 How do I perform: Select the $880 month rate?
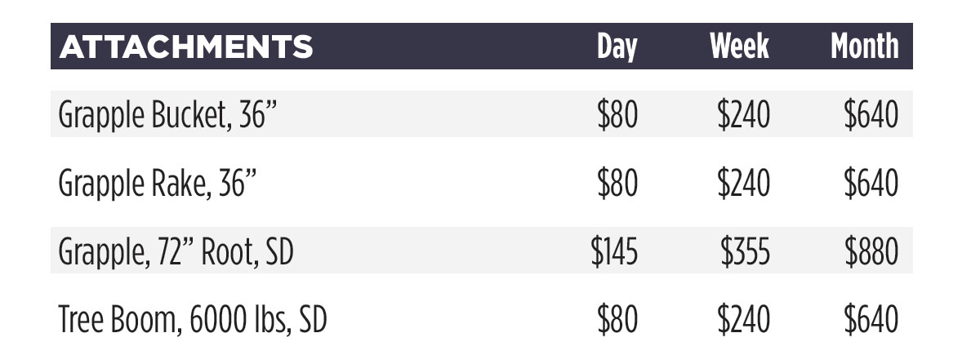[871, 252]
